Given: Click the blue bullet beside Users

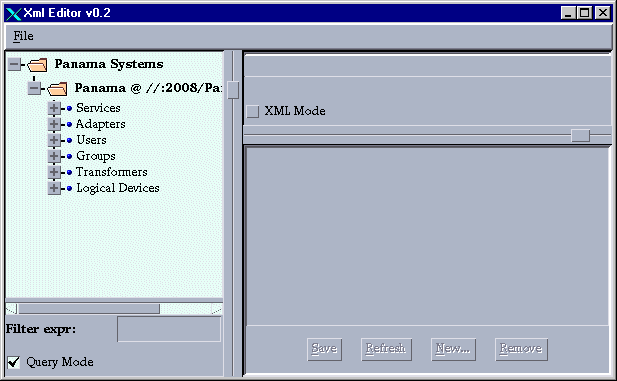Looking at the screenshot, I should click(69, 140).
